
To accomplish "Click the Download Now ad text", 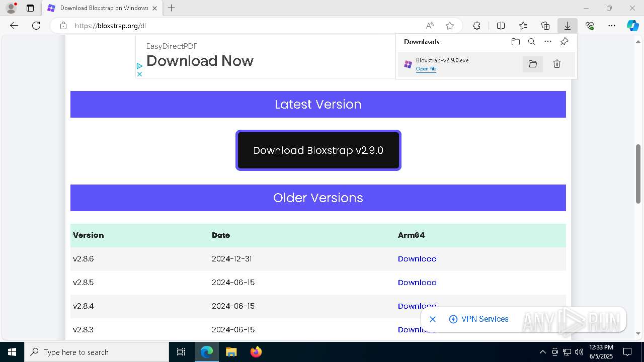I will tap(200, 61).
